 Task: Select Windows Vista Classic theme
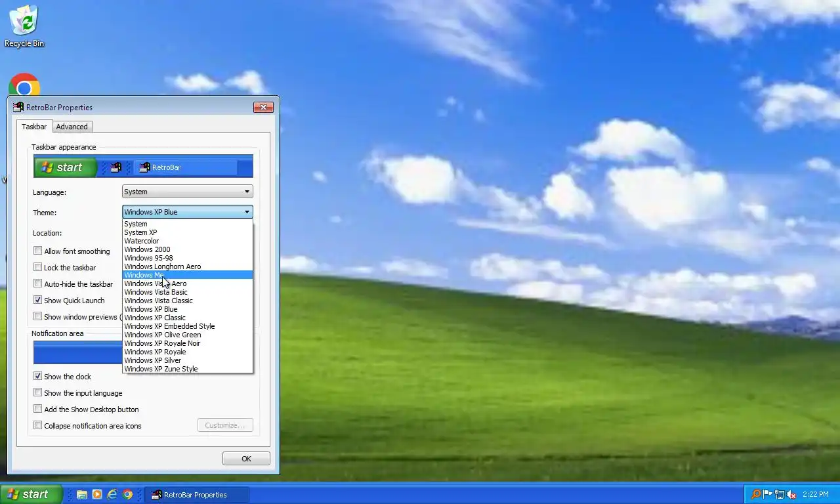pyautogui.click(x=188, y=301)
